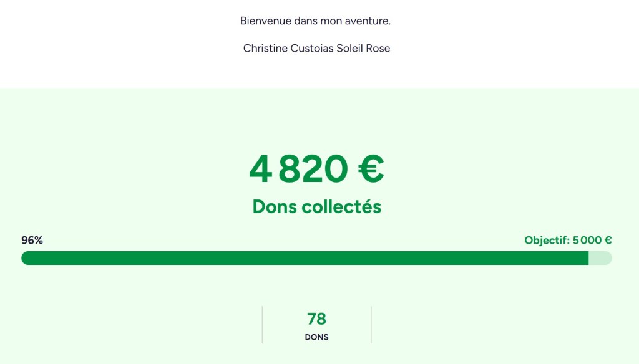Click the vertical divider right of 78

tap(371, 325)
